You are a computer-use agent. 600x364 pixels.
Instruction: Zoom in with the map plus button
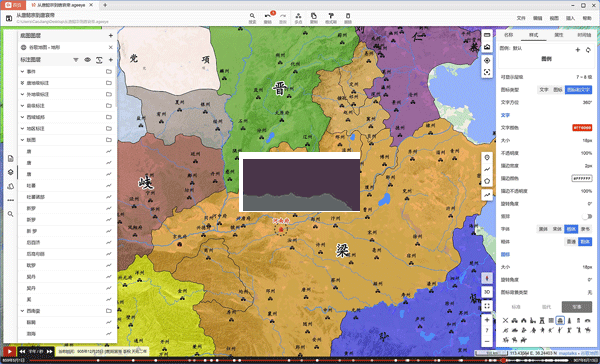[x=487, y=320]
